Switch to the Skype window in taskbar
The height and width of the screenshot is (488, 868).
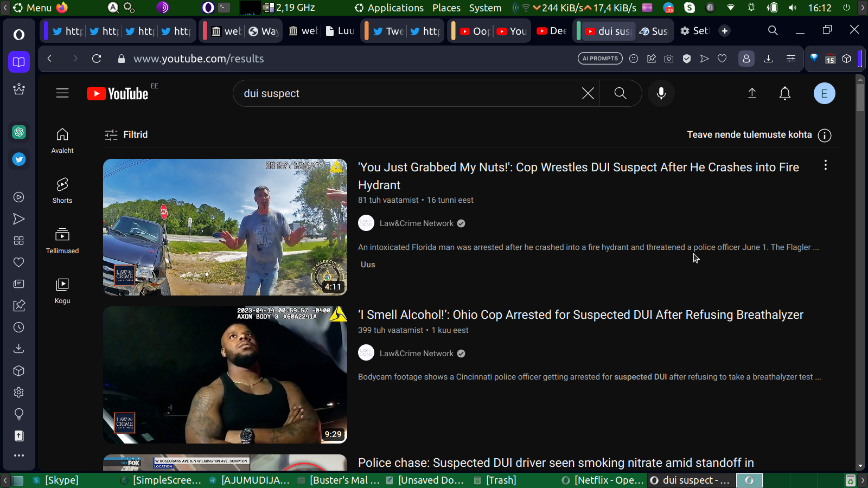(x=56, y=480)
